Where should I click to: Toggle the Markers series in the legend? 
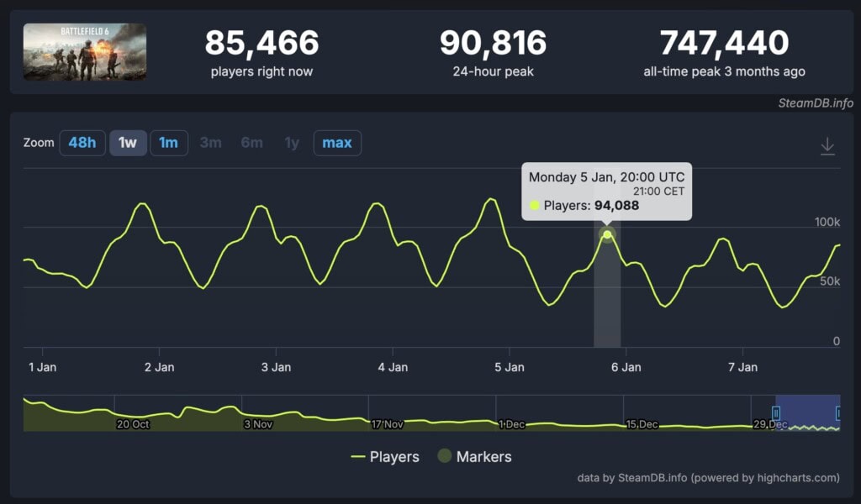[474, 457]
